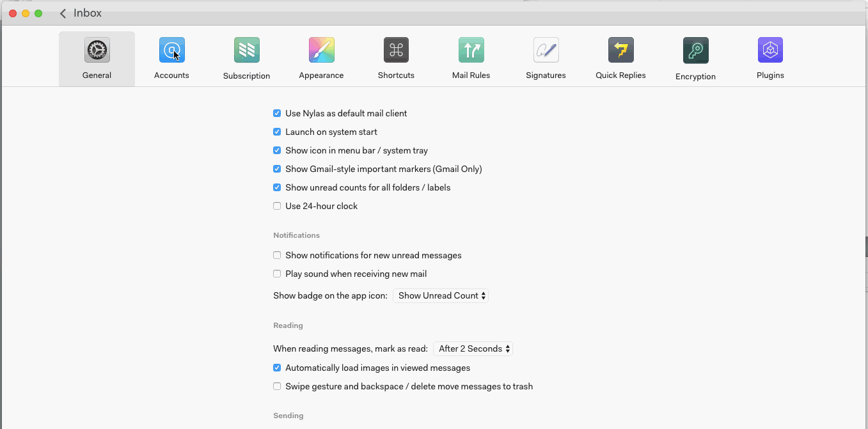The height and width of the screenshot is (429, 868).
Task: Select the Signatures pen icon
Action: 546,51
